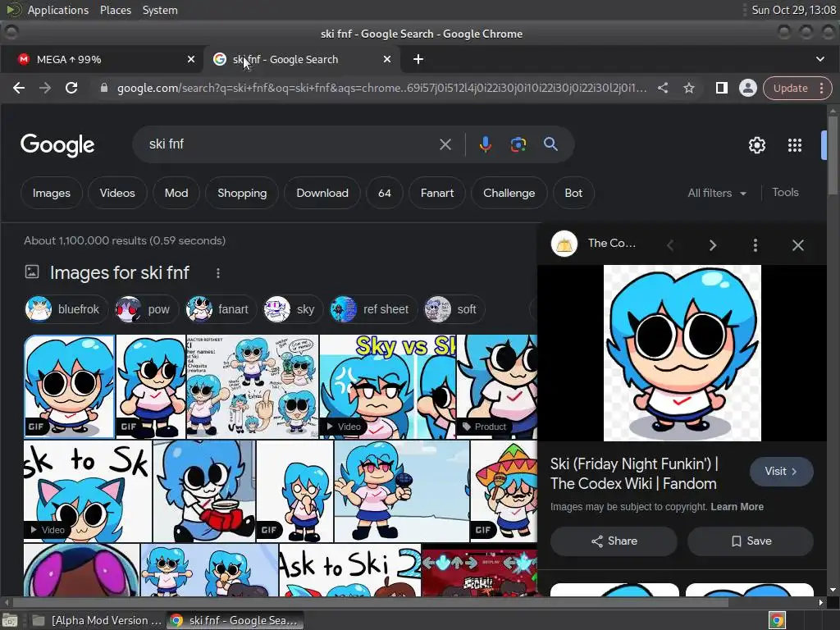Reload the Google search page
The height and width of the screenshot is (630, 840).
click(71, 88)
